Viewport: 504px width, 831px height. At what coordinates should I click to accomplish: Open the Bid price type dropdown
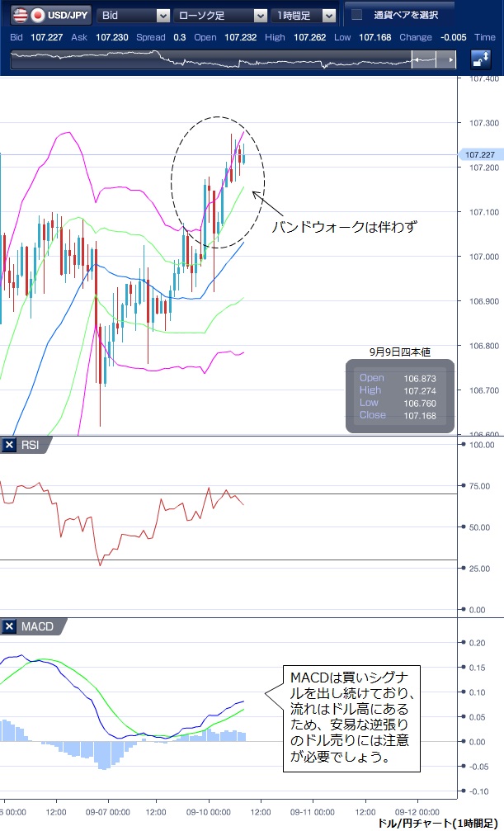[x=134, y=15]
